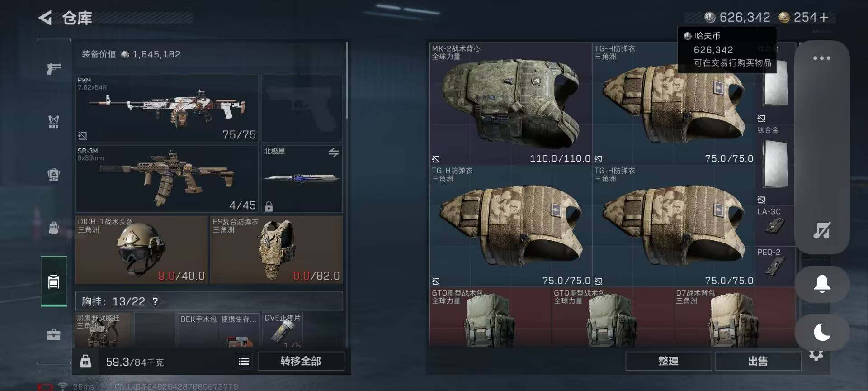Open the settings gear near 出售
This screenshot has width=868, height=391.
[816, 354]
